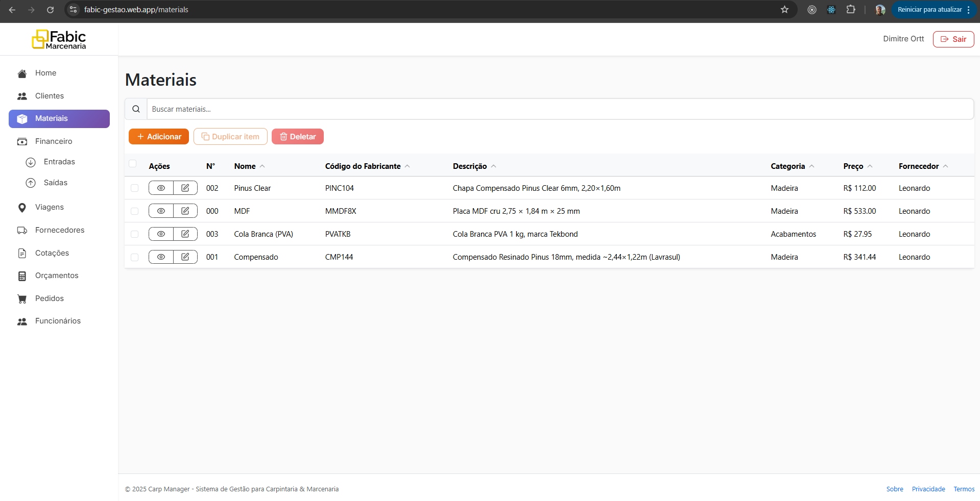Sort by Código do Fabricante chevron

coord(408,166)
